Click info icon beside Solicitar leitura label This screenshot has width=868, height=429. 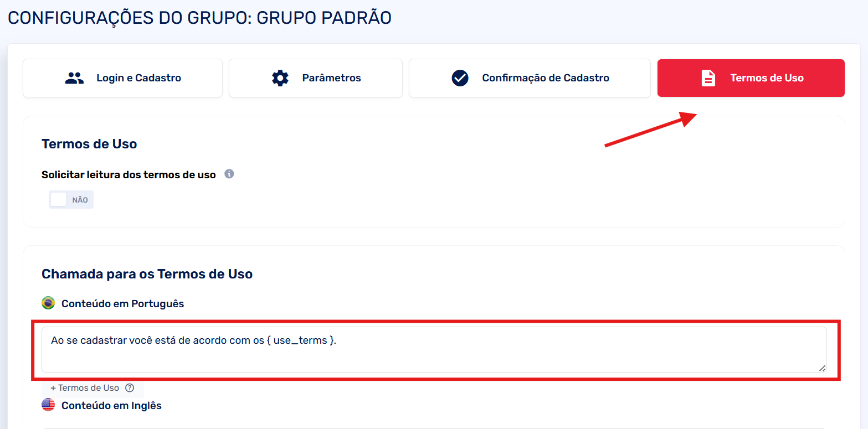pyautogui.click(x=229, y=174)
